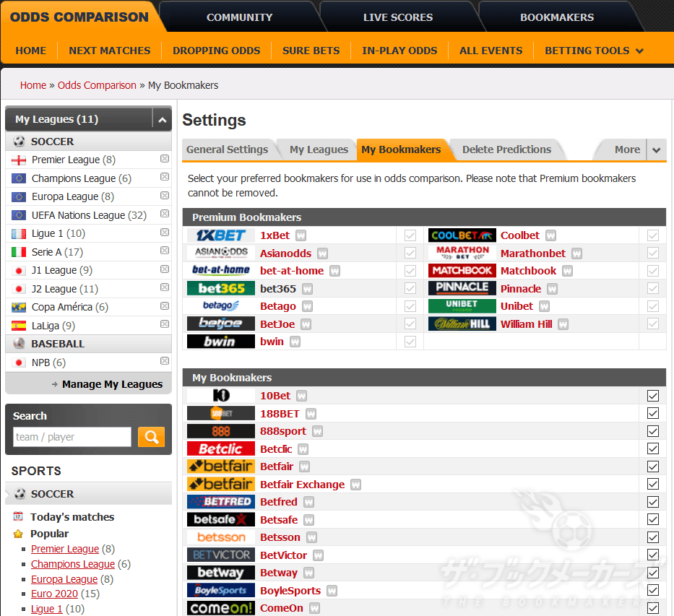Screen dimensions: 674x616
Task: Remove Premier League from My Leagues
Action: (165, 159)
